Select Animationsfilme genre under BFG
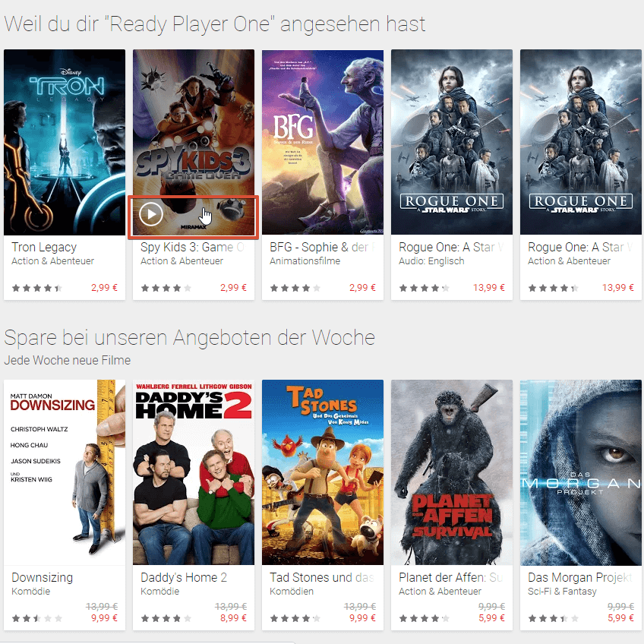This screenshot has width=644, height=644. [x=305, y=260]
